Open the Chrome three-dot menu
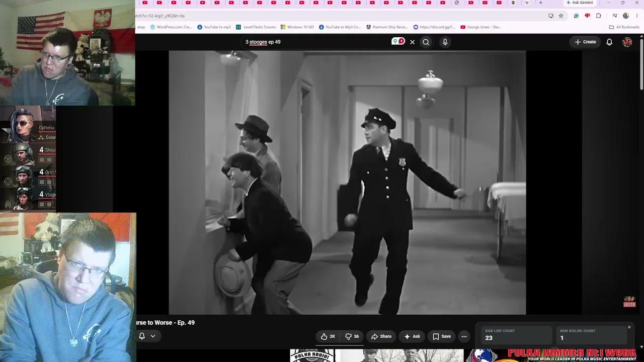Viewport: 644px width, 362px height. (x=637, y=16)
